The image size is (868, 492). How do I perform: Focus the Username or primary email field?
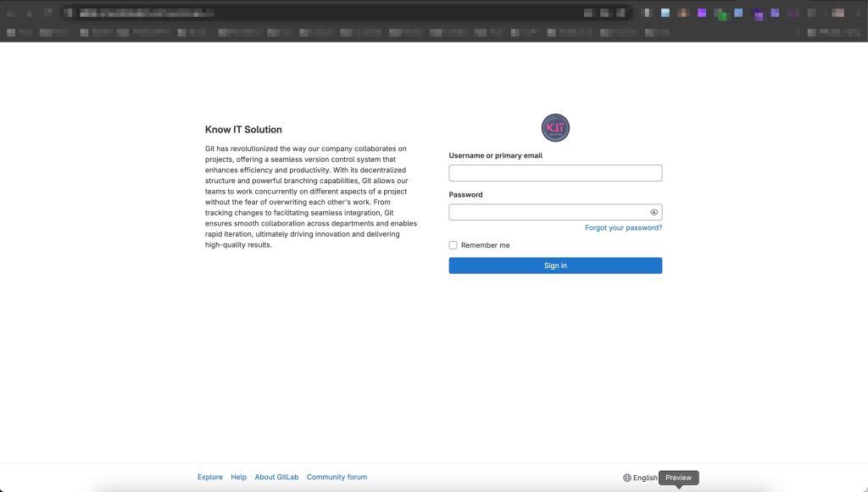(555, 173)
